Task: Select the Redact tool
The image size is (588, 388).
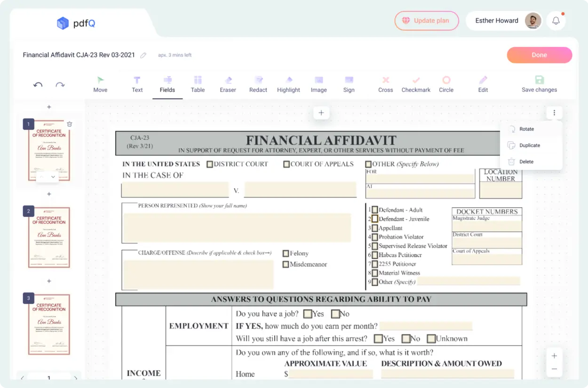Action: pyautogui.click(x=258, y=84)
